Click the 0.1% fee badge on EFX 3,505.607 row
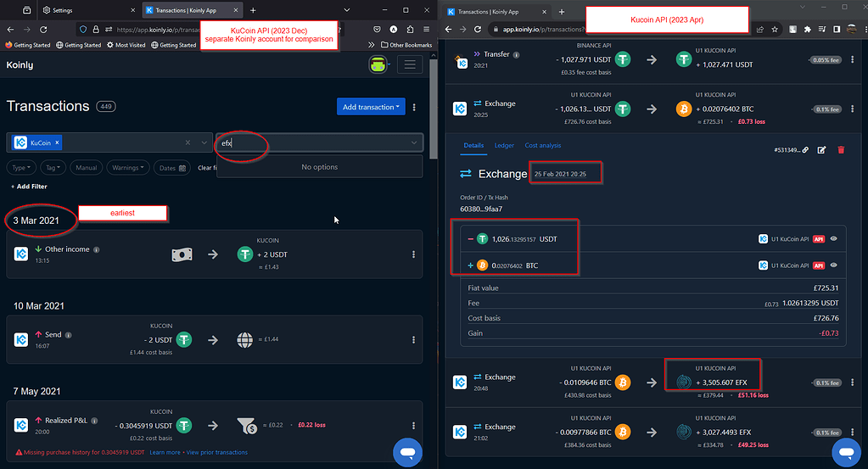This screenshot has width=868, height=469. pyautogui.click(x=827, y=382)
